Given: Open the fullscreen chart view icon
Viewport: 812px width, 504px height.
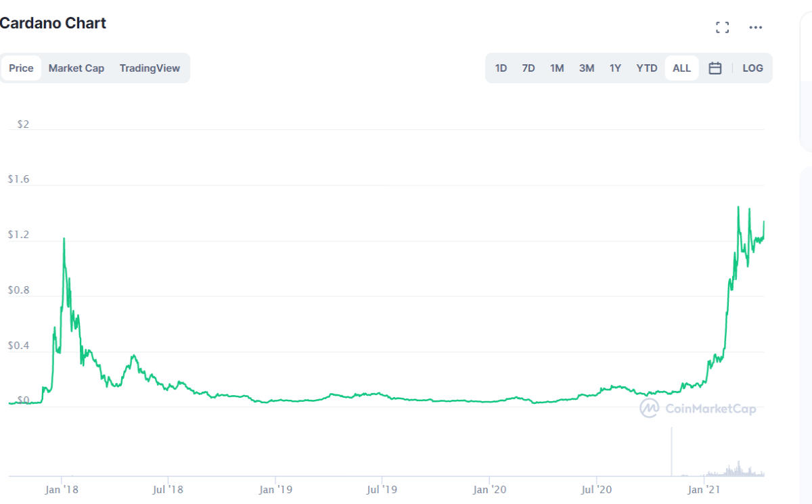Looking at the screenshot, I should pos(723,28).
